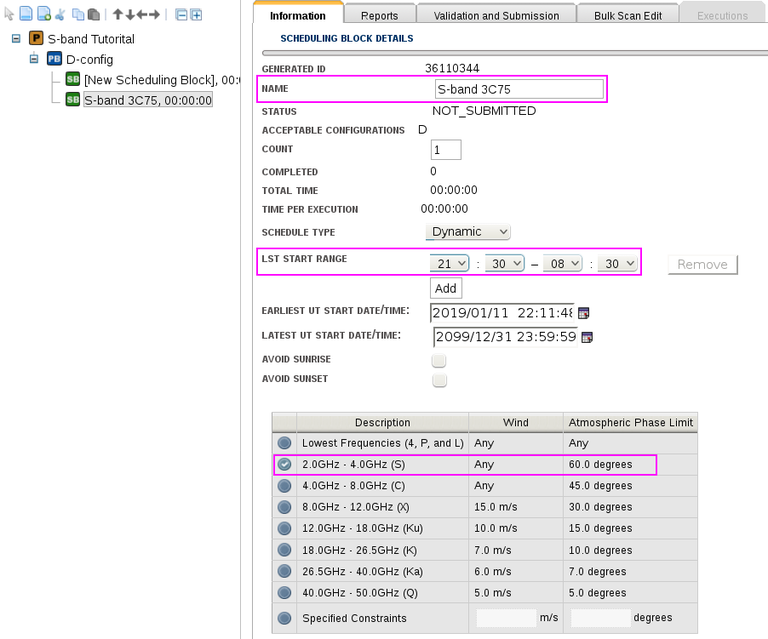Click the copy icon in the toolbar

78,15
